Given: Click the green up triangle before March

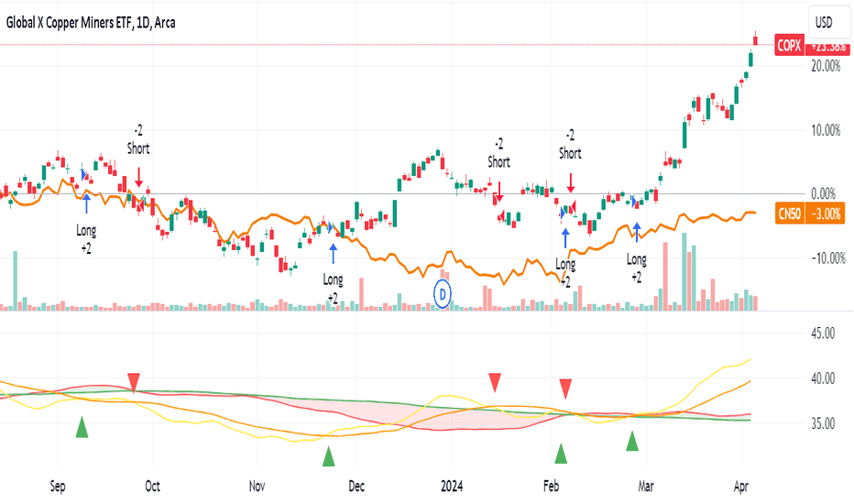Looking at the screenshot, I should tap(631, 441).
